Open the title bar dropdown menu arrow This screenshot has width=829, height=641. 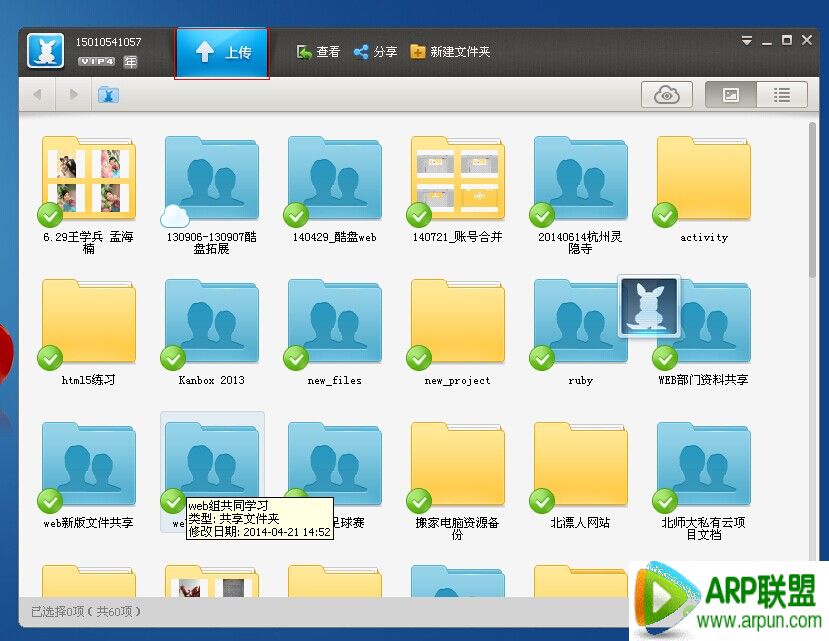747,41
